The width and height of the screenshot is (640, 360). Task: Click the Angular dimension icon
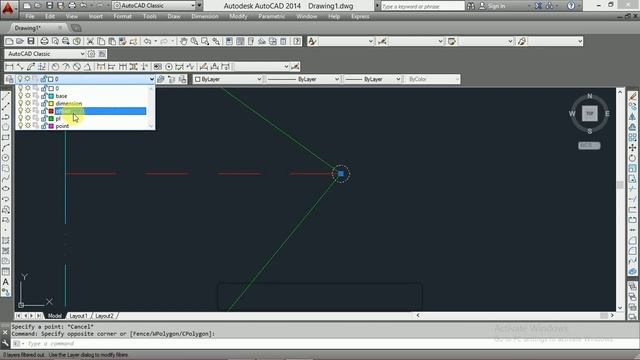click(x=87, y=67)
